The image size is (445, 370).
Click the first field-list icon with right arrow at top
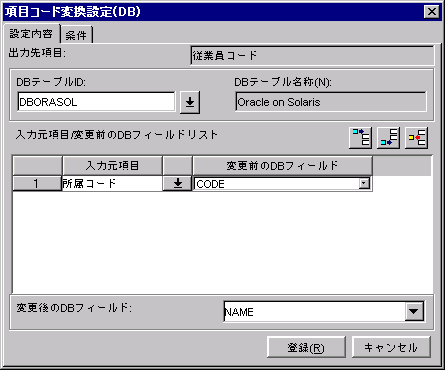(361, 138)
